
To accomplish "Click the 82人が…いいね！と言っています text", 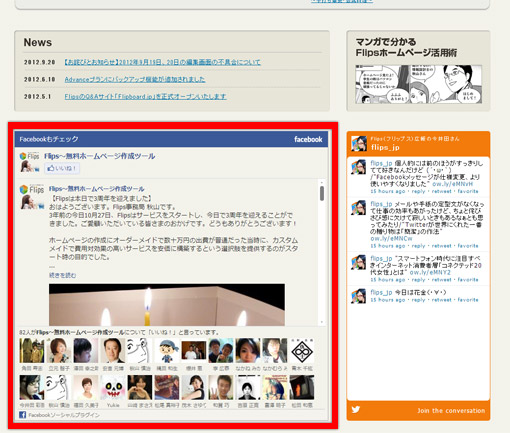I will [119, 332].
